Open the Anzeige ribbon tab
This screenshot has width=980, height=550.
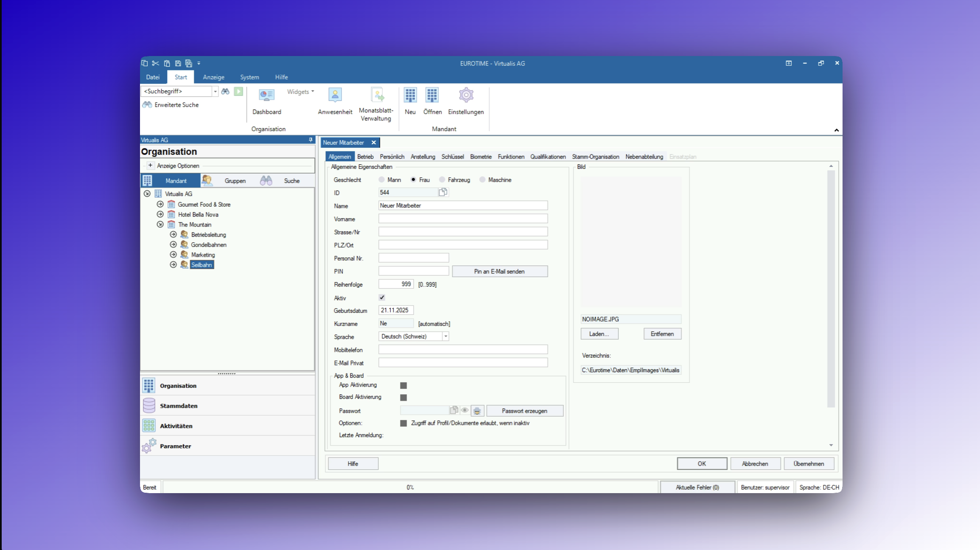[x=213, y=77]
